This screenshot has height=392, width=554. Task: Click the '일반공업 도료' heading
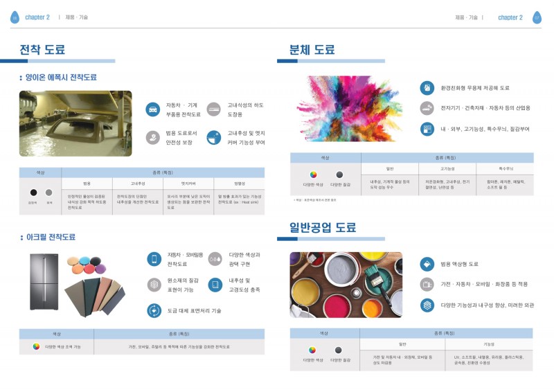pyautogui.click(x=323, y=227)
